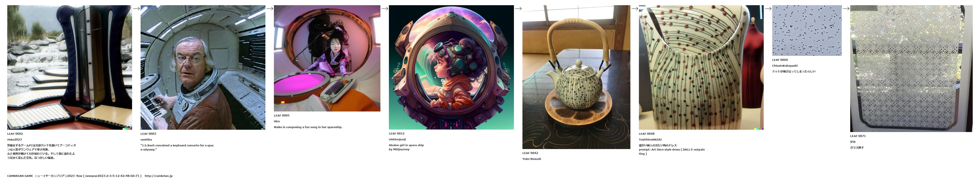Click the arrow between LEAF 0003 and 0005

click(270, 8)
